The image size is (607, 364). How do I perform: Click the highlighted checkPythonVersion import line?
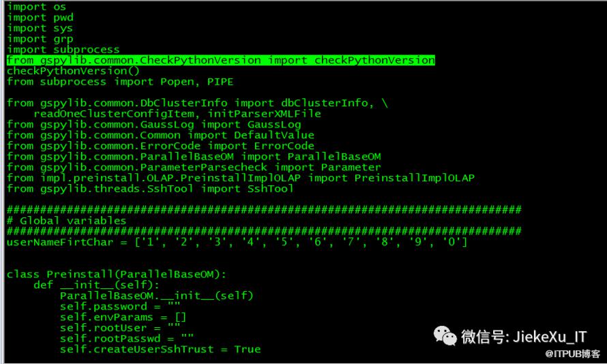click(x=220, y=60)
